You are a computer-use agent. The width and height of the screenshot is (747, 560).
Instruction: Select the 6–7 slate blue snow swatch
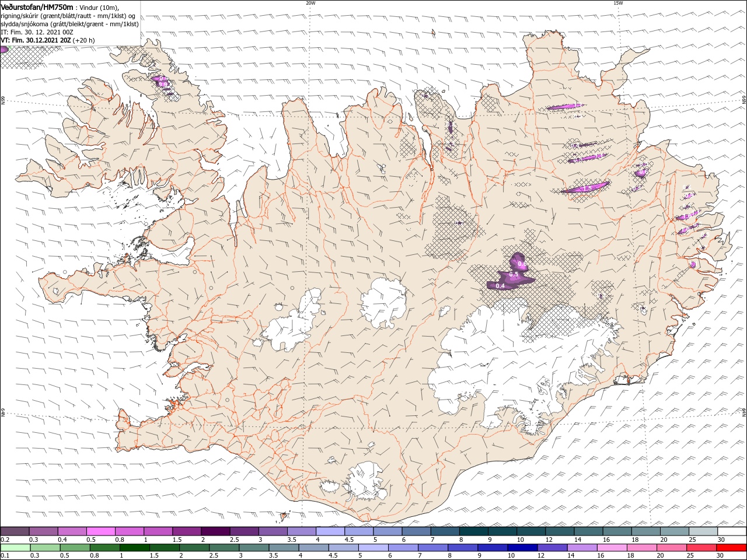click(x=417, y=531)
